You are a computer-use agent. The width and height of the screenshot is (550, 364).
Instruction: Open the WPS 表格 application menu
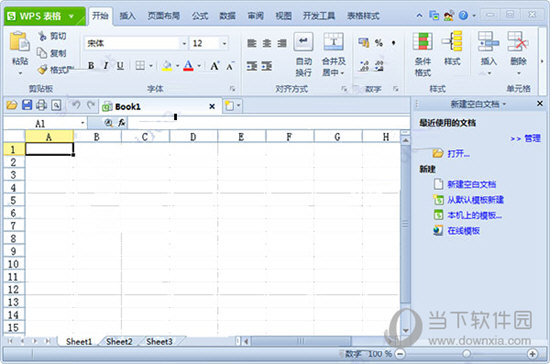click(x=45, y=16)
